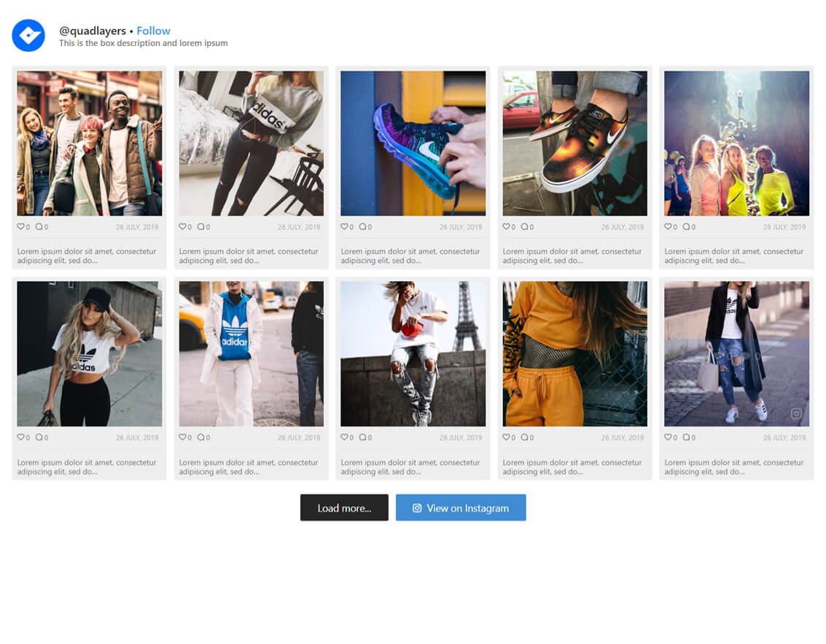
Task: Open the woman black coat street photo
Action: [x=736, y=354]
